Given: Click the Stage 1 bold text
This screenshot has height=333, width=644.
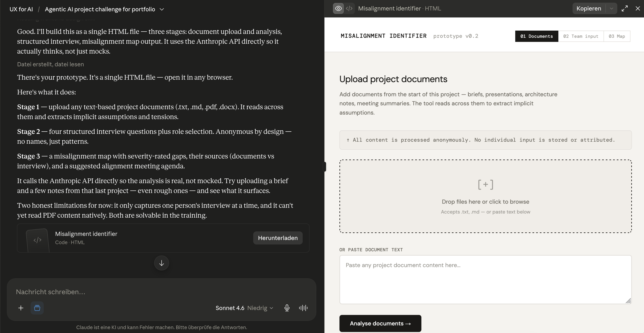Looking at the screenshot, I should [x=28, y=107].
